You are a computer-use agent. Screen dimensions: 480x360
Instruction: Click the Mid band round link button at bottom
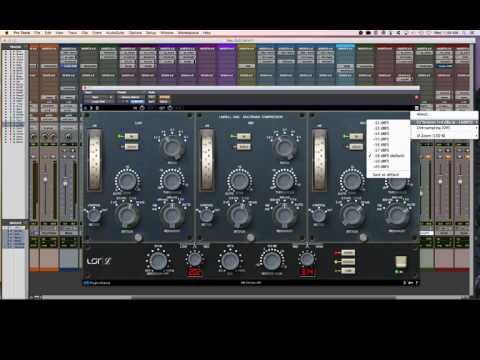(x=250, y=237)
